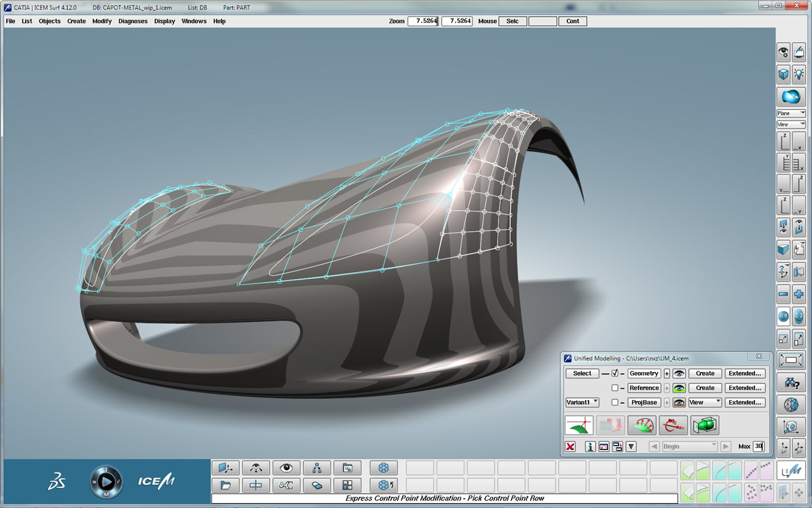Click the Create button in the Geometry row
This screenshot has height=508, width=812.
point(705,373)
